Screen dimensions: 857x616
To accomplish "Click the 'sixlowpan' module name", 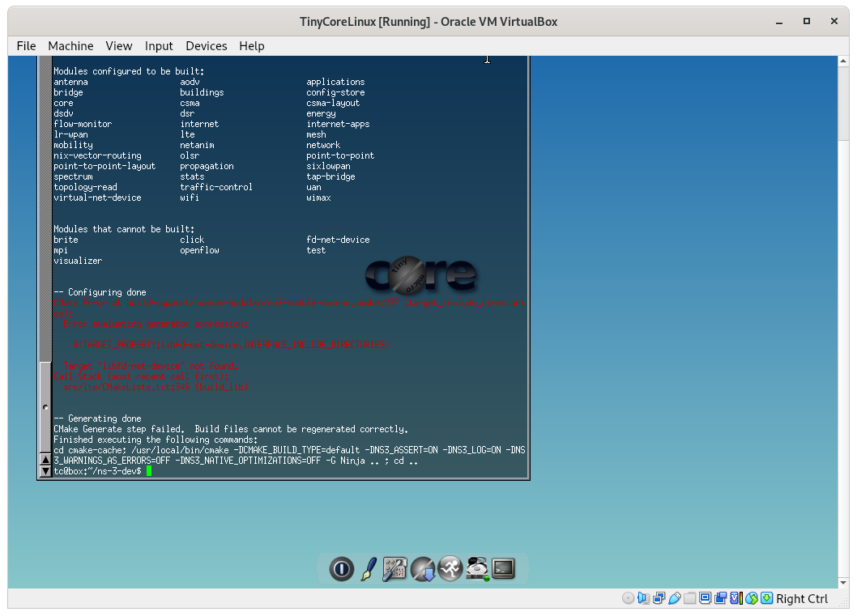I will click(x=329, y=166).
